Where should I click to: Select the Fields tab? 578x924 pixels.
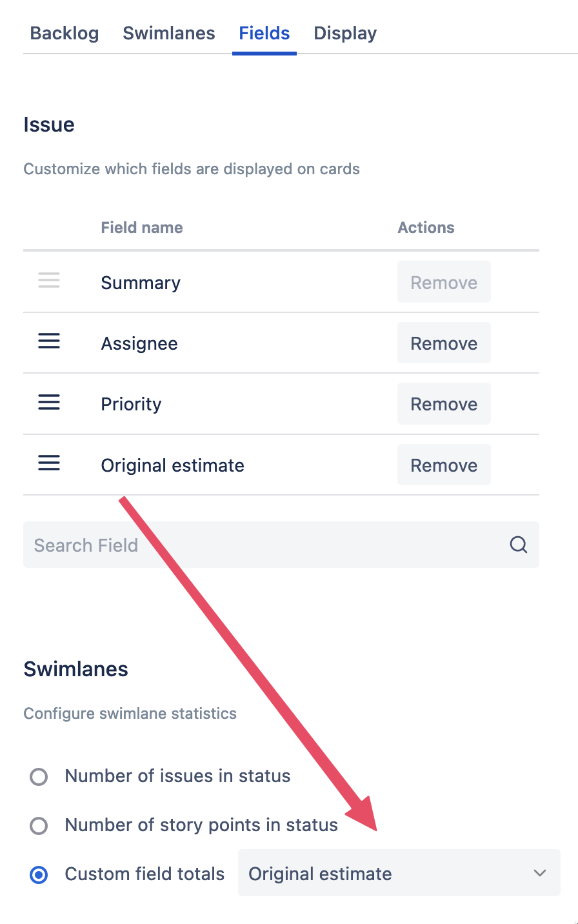[264, 34]
